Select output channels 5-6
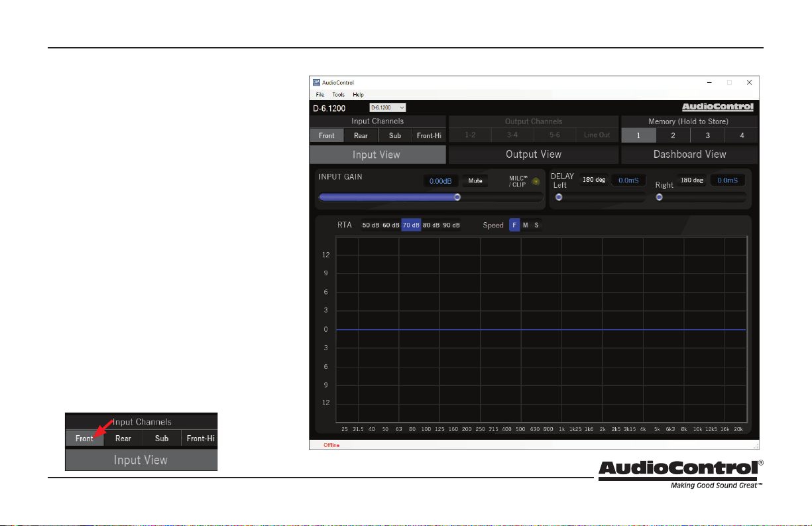The width and height of the screenshot is (812, 526). (x=555, y=135)
